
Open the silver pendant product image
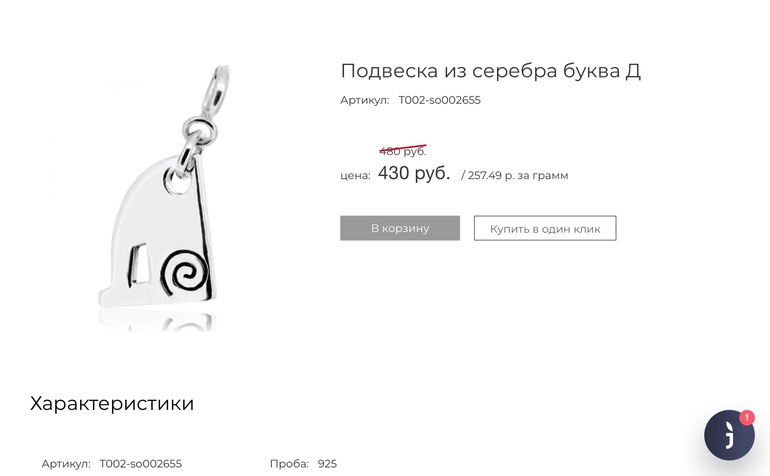click(158, 196)
